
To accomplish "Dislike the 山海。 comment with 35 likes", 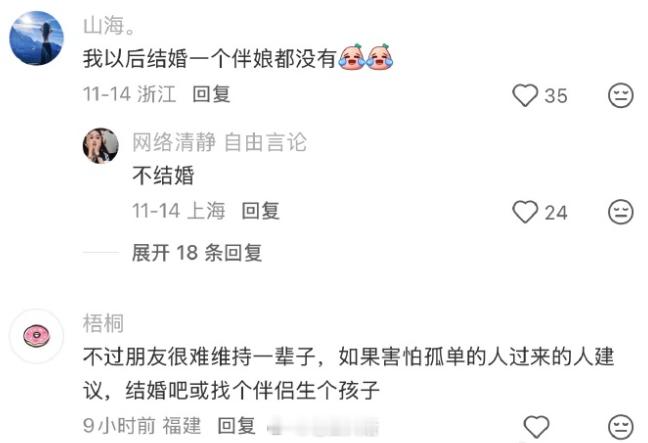I will (620, 95).
